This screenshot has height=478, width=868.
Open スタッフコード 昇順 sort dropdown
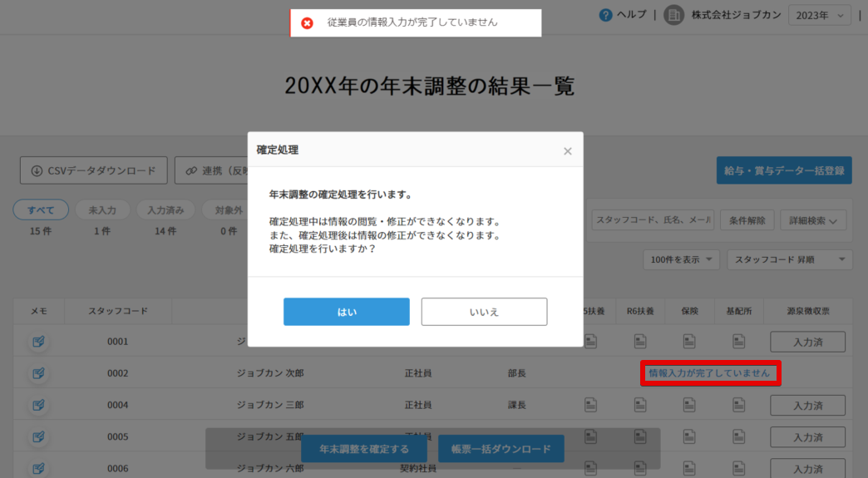point(789,259)
